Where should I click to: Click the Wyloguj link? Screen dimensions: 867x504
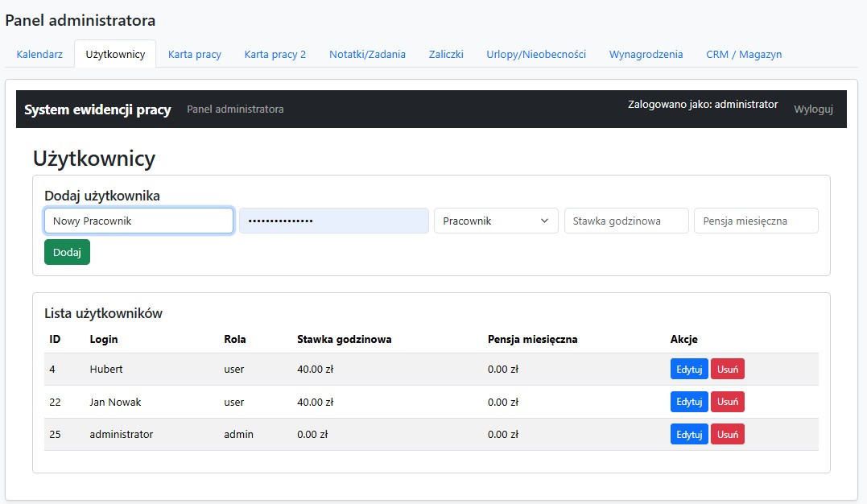813,109
